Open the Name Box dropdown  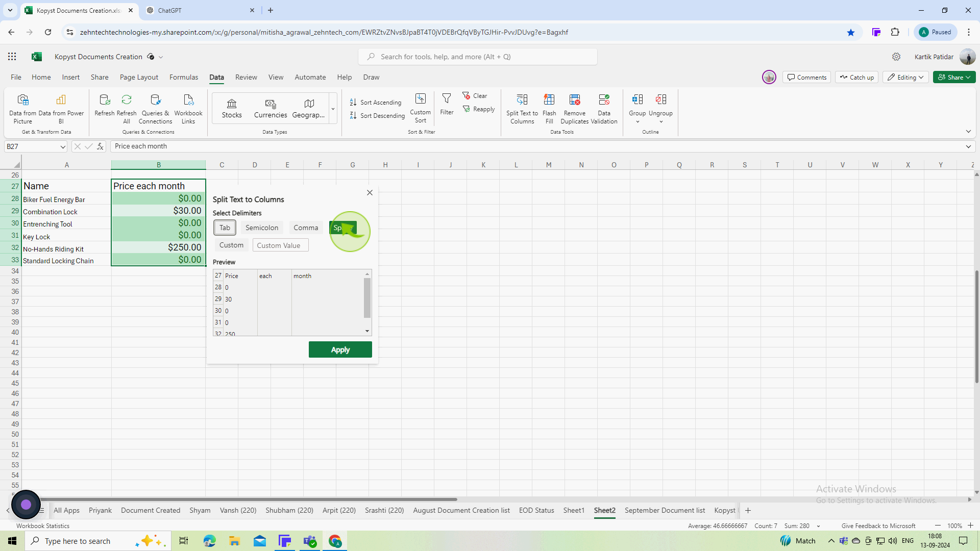[x=63, y=147]
